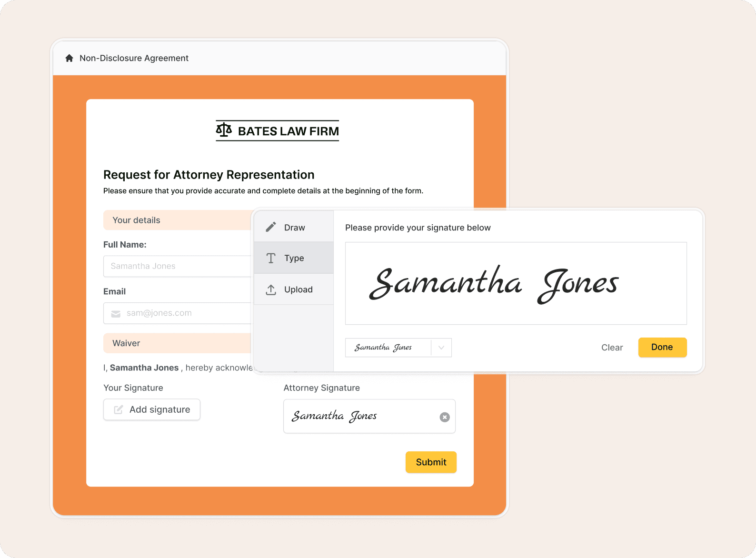
Task: Click the large signature preview area
Action: coord(516,283)
